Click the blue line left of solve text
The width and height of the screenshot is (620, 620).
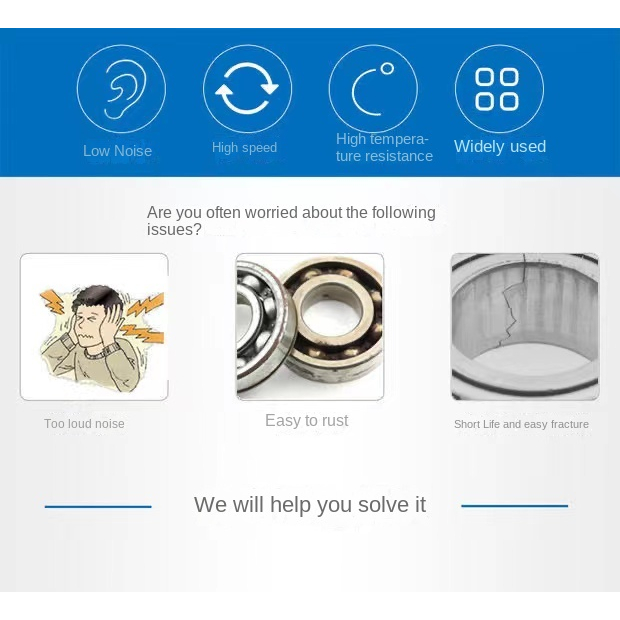click(x=98, y=506)
